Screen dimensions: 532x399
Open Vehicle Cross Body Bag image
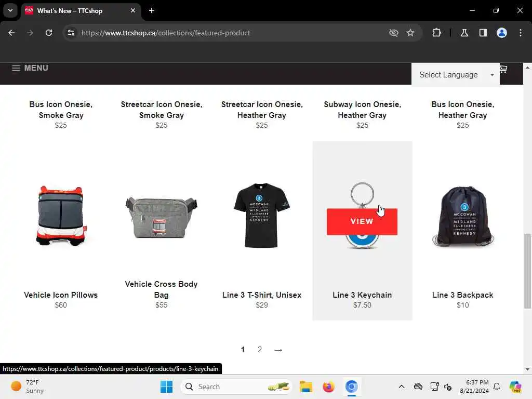click(x=161, y=217)
